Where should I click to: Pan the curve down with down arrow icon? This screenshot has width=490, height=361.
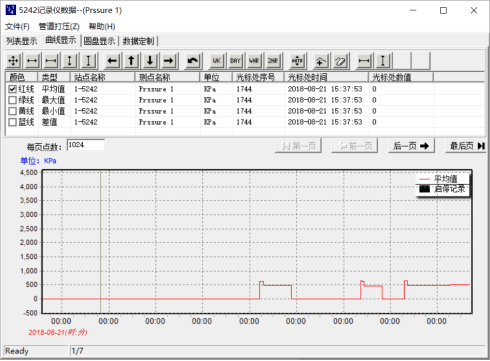(x=150, y=61)
